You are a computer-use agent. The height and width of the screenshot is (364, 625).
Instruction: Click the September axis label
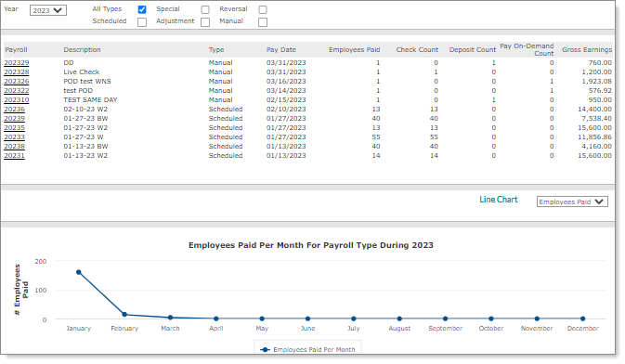pos(445,329)
